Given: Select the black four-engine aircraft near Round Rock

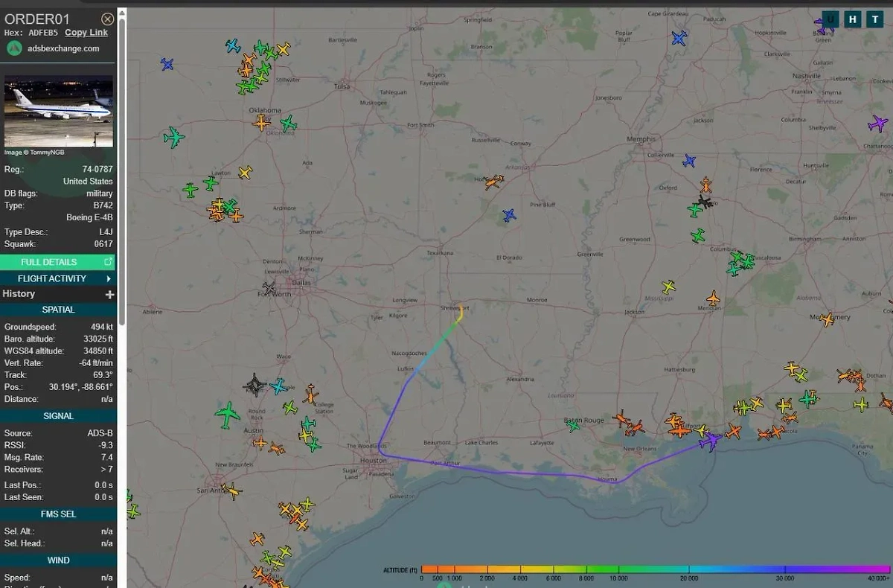Looking at the screenshot, I should (x=255, y=385).
